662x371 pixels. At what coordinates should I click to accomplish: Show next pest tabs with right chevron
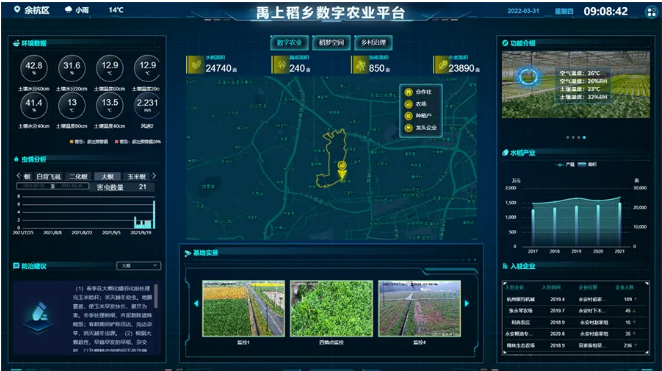pos(154,176)
